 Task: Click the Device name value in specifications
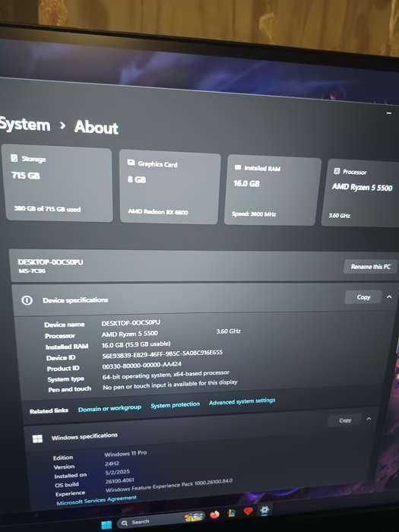[131, 322]
